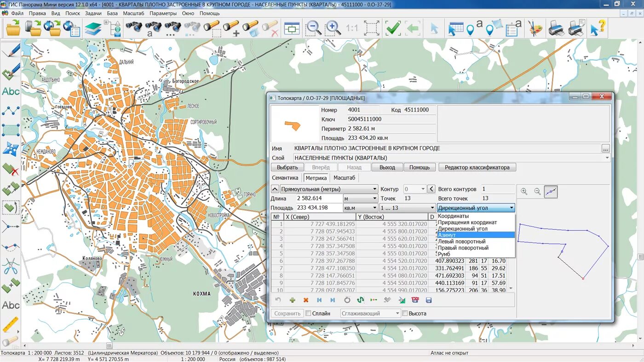The height and width of the screenshot is (362, 644).
Task: Open the Слой НАСЕЛЕННЫЕ ПУНКТЫ dropdown
Action: [x=607, y=158]
